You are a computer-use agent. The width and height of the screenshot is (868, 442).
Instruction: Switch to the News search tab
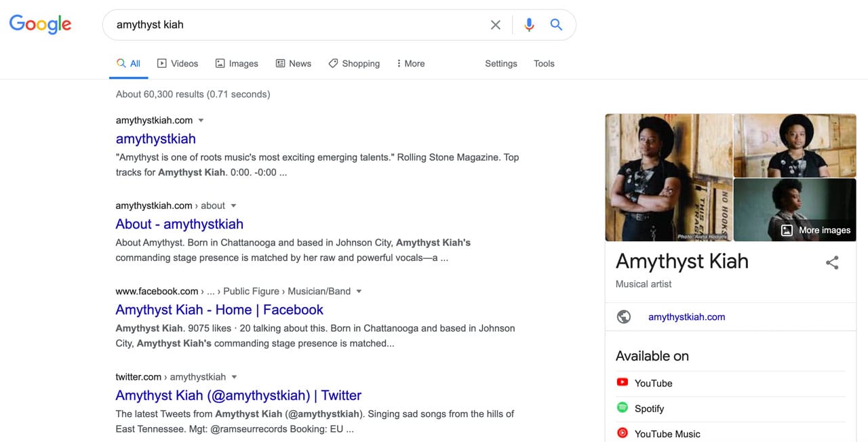293,63
